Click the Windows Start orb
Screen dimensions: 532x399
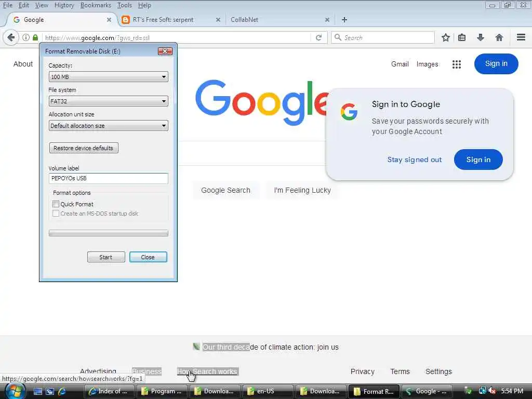tap(15, 391)
